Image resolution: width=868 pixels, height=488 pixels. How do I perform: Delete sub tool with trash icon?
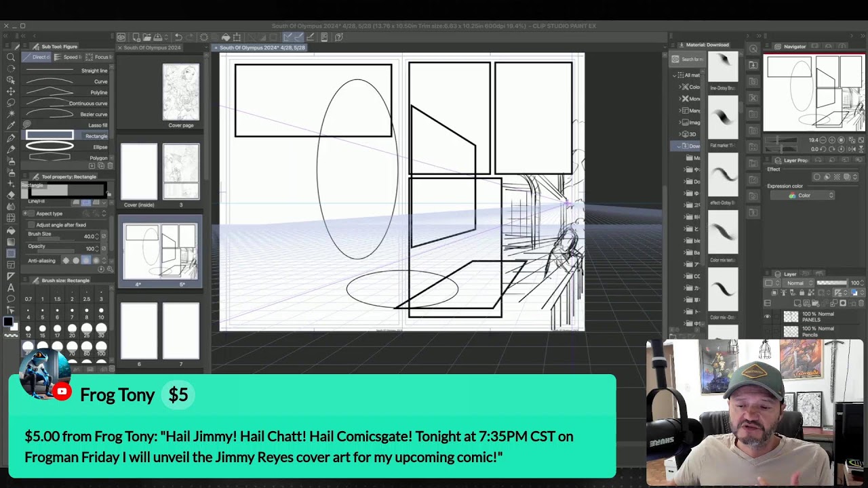pos(110,165)
